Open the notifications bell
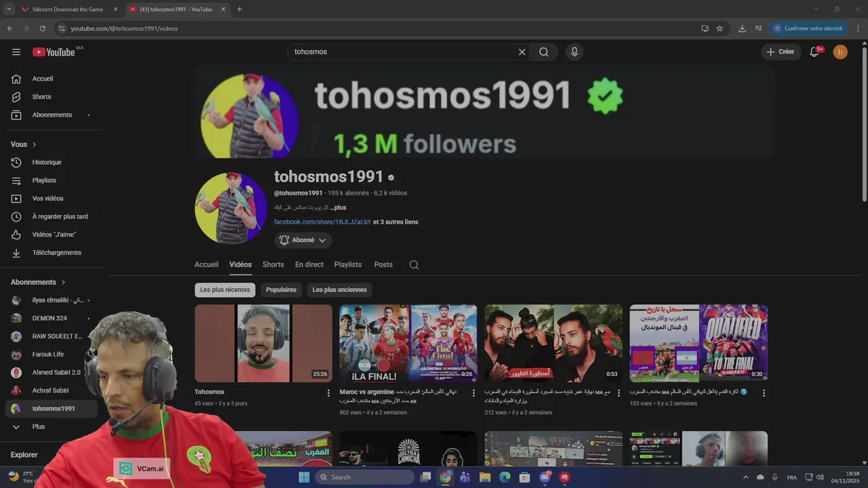 (814, 52)
